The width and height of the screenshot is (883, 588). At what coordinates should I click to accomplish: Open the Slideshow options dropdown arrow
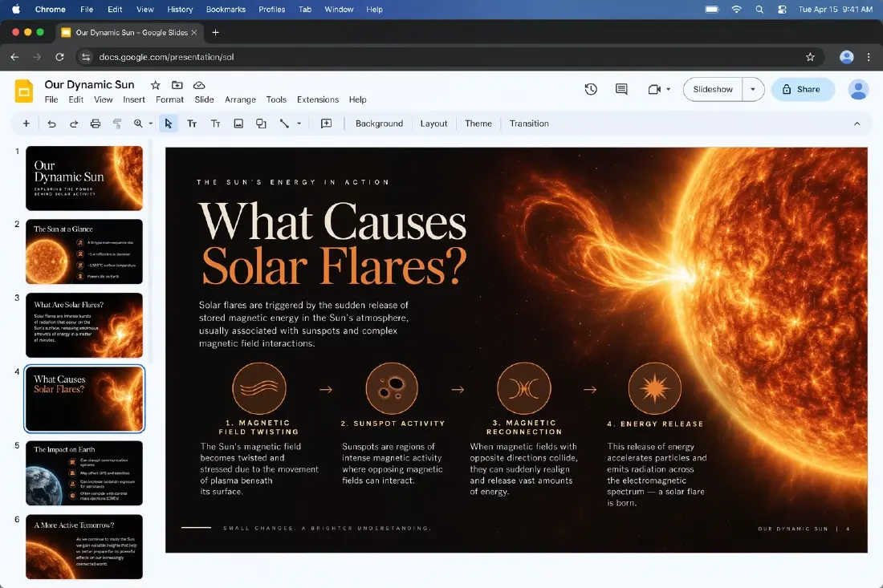[x=752, y=90]
